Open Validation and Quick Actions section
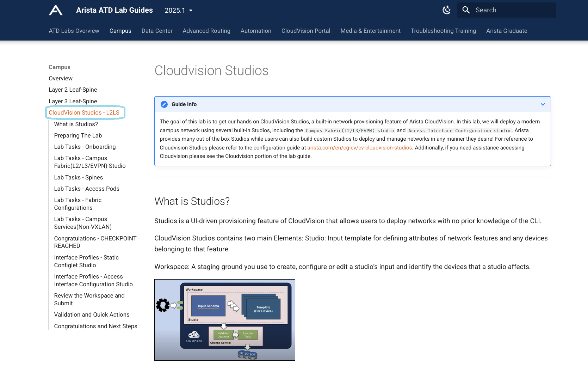This screenshot has height=373, width=588. (92, 315)
